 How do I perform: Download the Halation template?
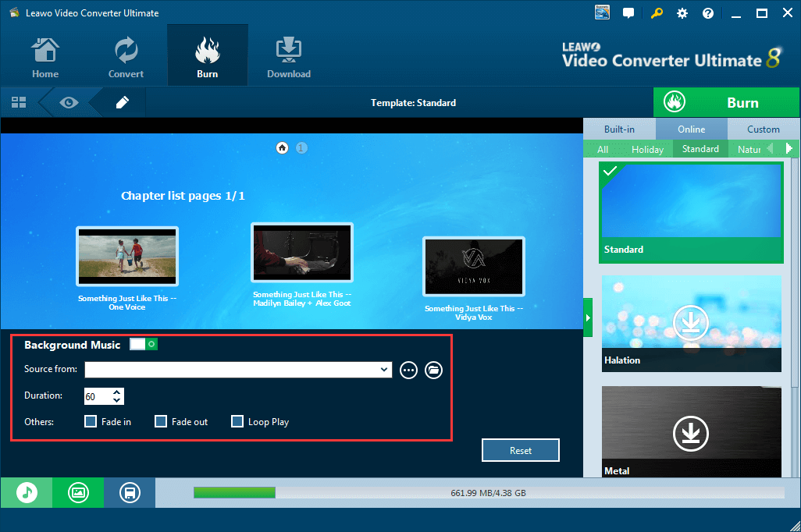(x=691, y=323)
